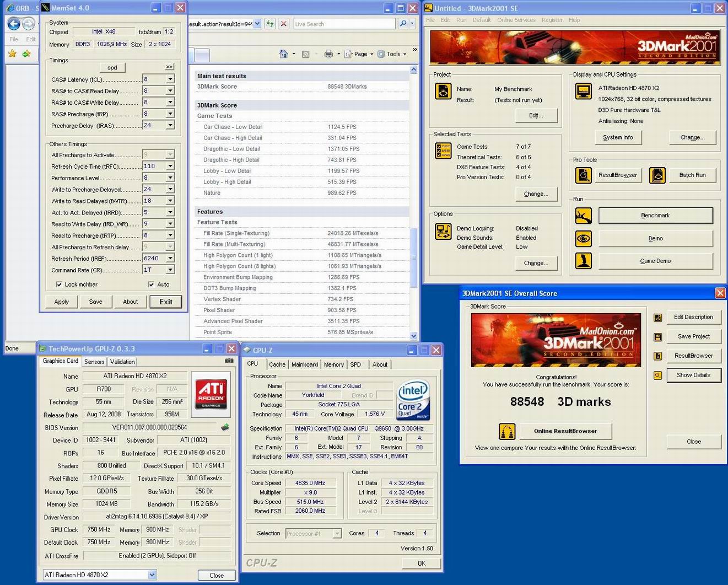Click the browser Stop icon
This screenshot has height=585, width=728.
point(283,24)
